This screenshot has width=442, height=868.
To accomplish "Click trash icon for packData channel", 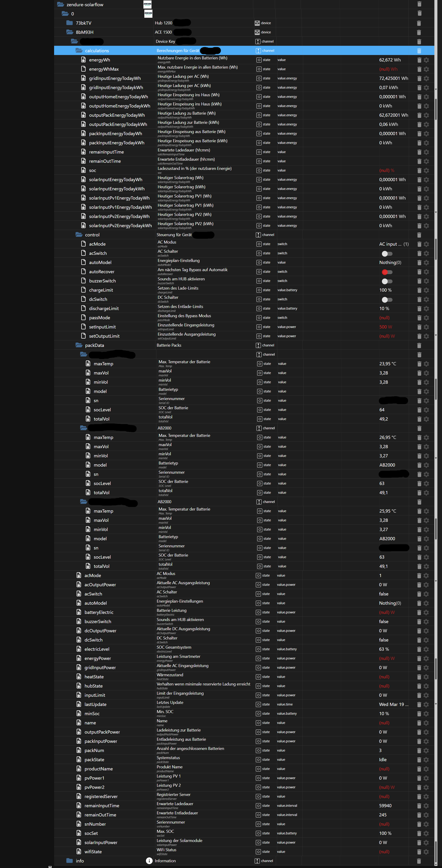I will pos(419,345).
